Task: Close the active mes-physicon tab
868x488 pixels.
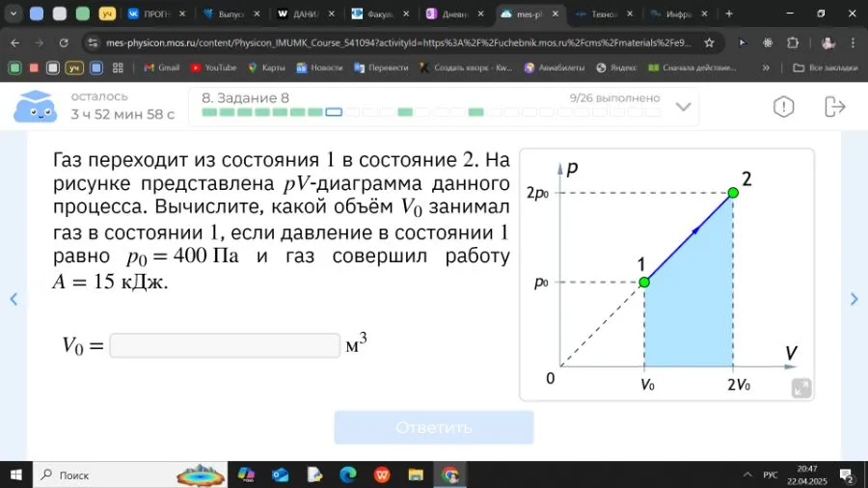Action: (556, 14)
